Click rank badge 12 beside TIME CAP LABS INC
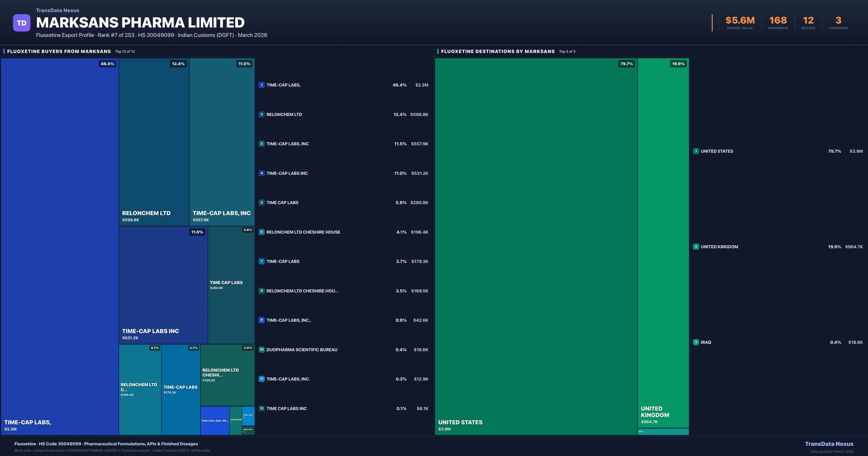 point(261,408)
